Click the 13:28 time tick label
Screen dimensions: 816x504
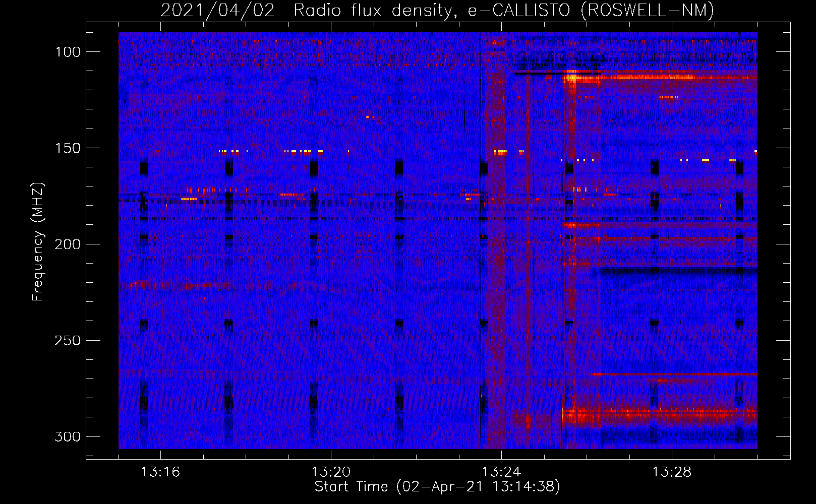coord(672,472)
